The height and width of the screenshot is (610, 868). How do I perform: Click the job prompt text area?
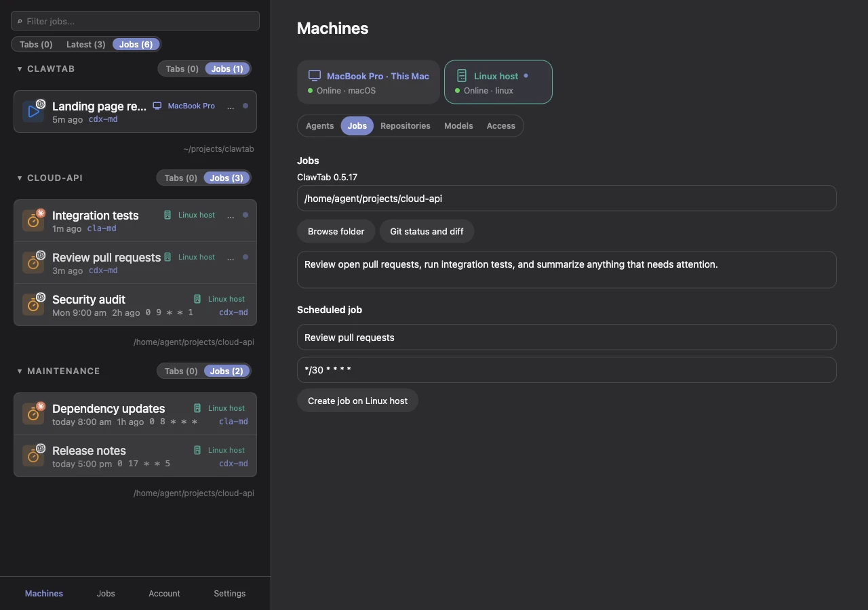tap(566, 270)
